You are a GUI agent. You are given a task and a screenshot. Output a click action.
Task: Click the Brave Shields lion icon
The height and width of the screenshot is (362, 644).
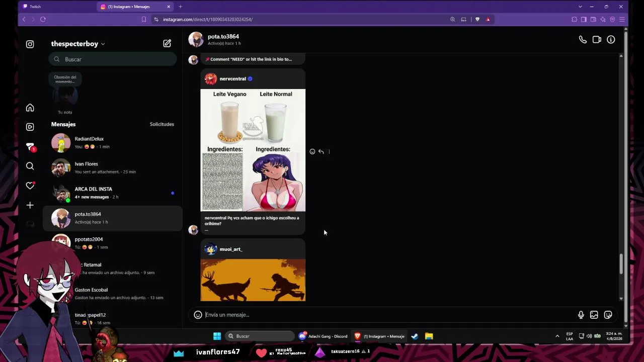477,19
